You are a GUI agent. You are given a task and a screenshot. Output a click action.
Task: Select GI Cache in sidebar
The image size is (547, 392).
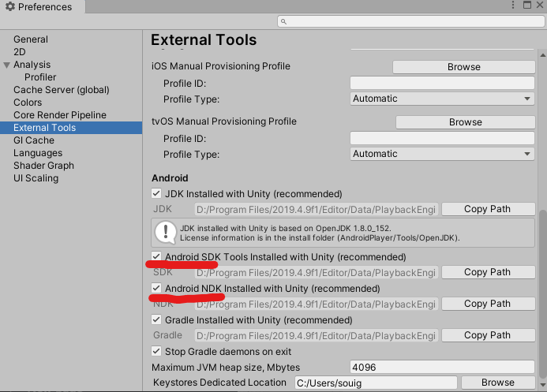[34, 140]
